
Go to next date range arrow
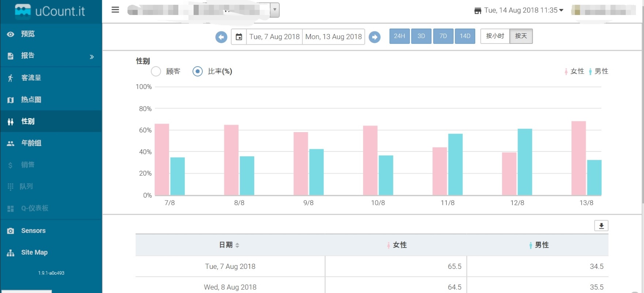[x=375, y=37]
